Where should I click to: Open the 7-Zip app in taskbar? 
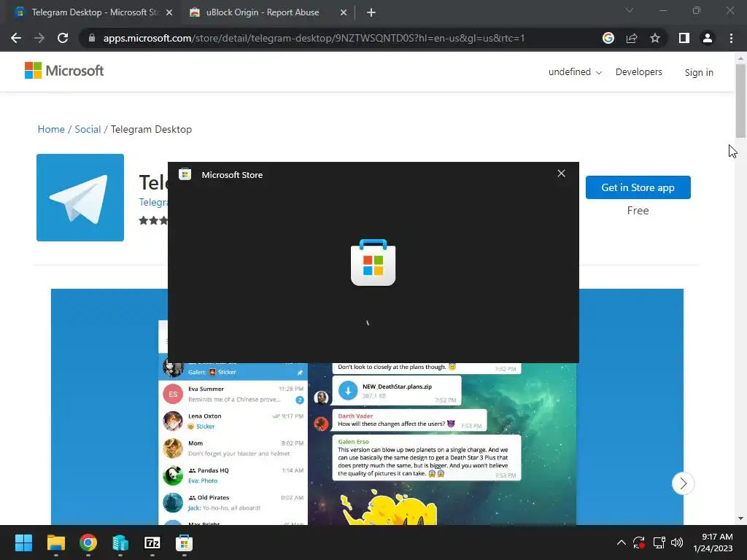pos(152,542)
